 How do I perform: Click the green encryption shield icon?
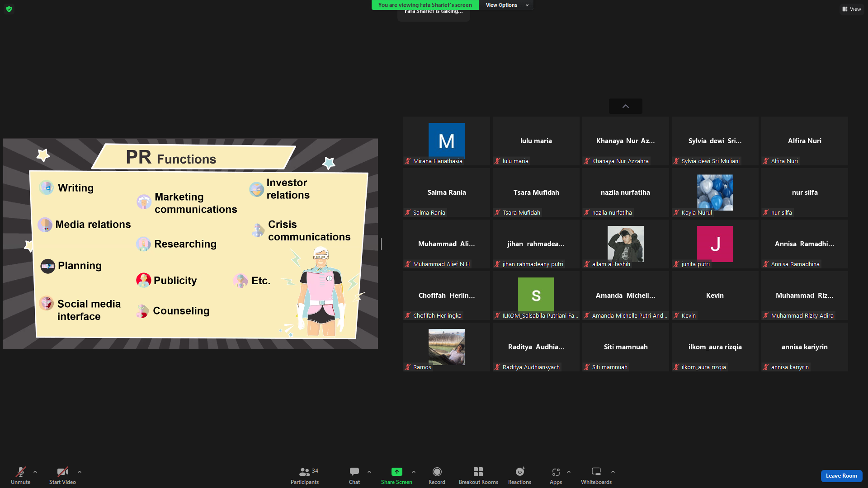9,9
